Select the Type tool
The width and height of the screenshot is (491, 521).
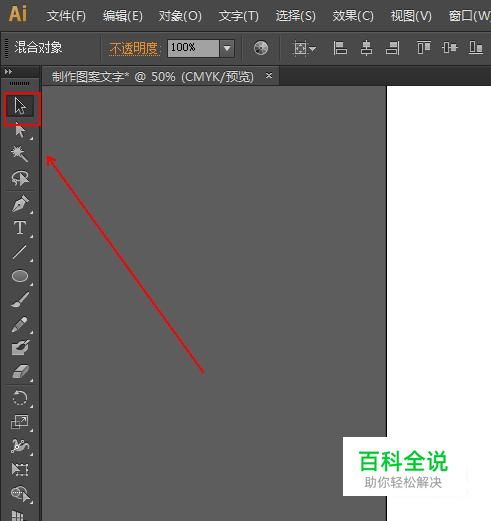20,228
